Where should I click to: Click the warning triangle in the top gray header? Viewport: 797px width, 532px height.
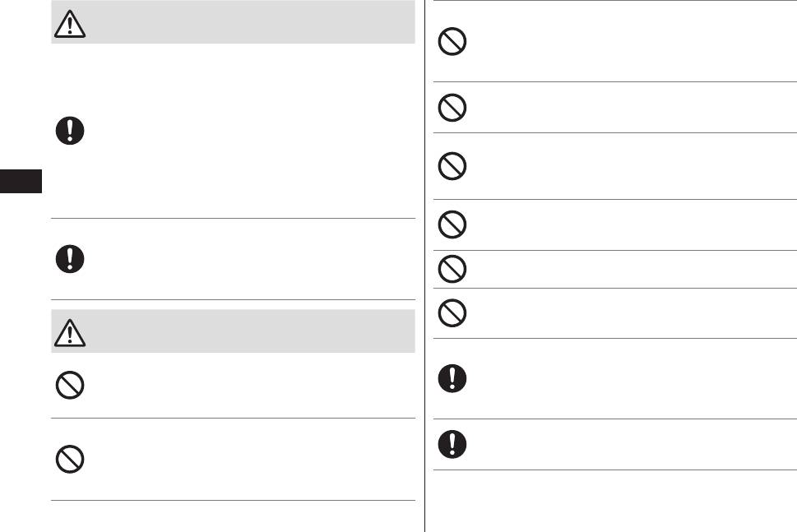tap(71, 25)
